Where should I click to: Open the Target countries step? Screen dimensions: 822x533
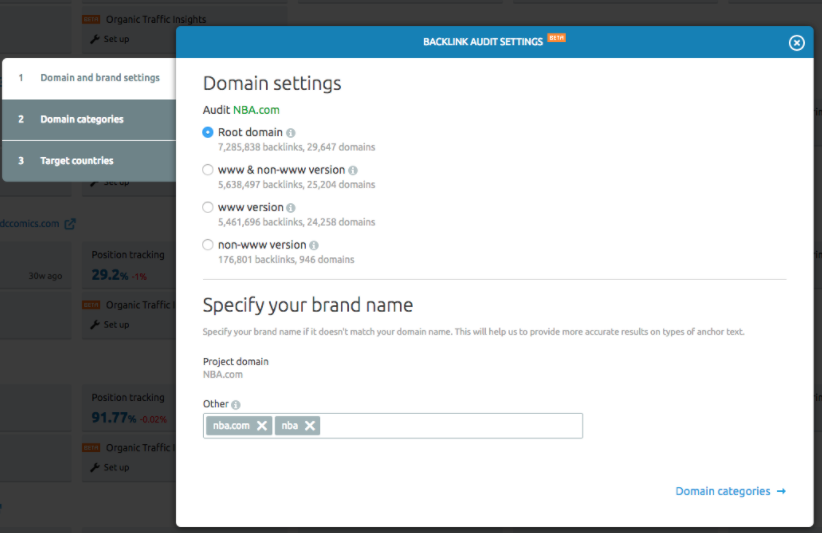click(x=76, y=161)
